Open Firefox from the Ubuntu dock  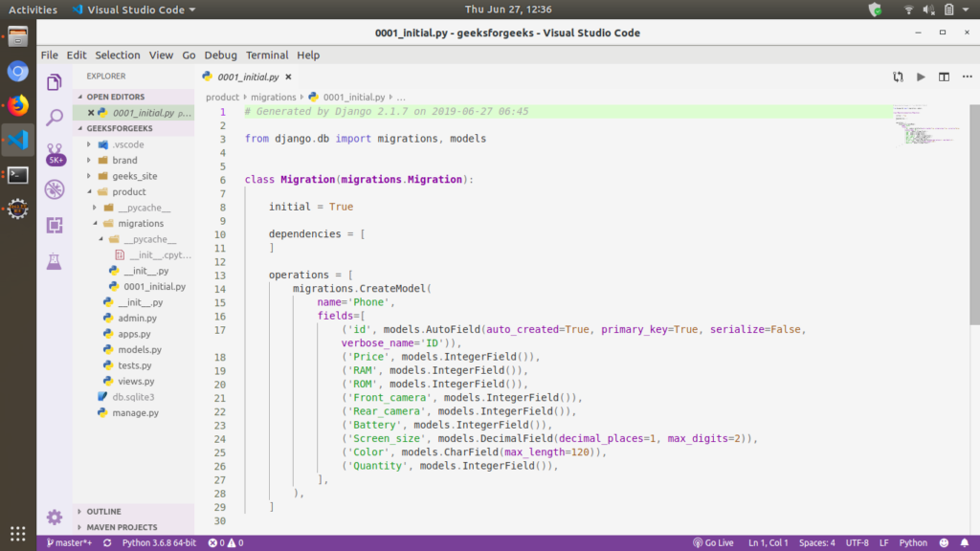pyautogui.click(x=16, y=105)
